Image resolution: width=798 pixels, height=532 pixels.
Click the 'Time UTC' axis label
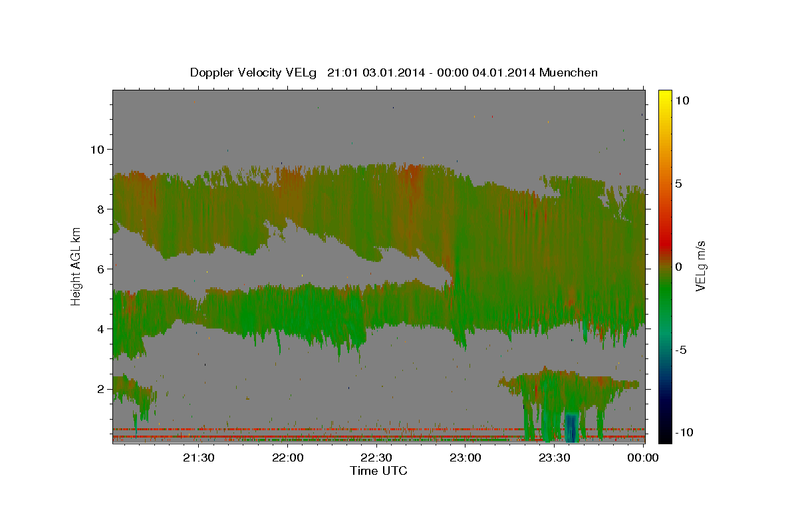pyautogui.click(x=378, y=471)
